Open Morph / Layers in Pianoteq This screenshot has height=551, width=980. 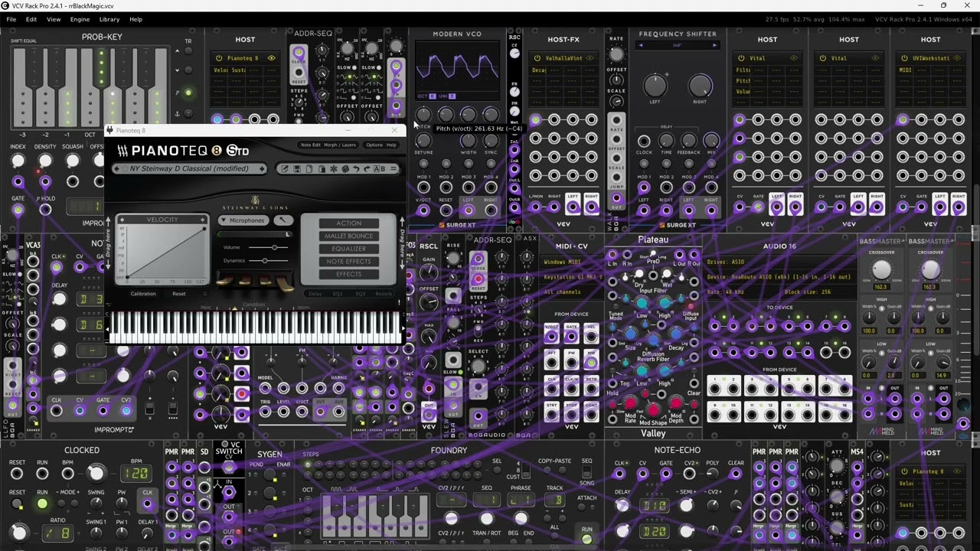tap(340, 145)
